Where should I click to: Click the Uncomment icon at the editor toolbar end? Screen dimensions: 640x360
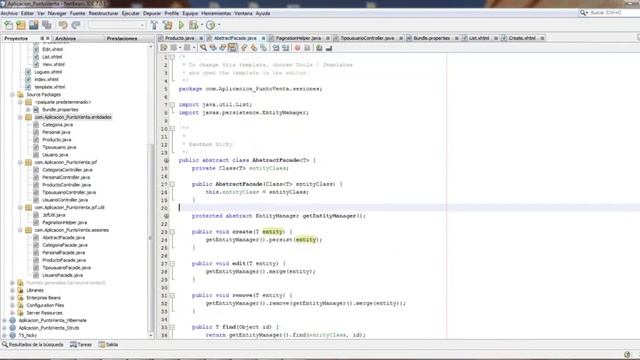coord(329,48)
